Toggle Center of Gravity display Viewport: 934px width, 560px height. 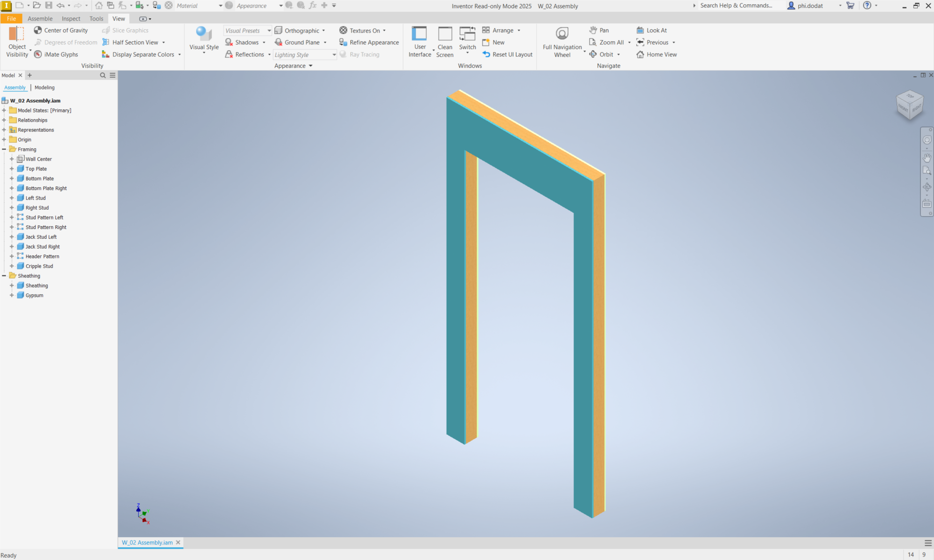coord(61,30)
